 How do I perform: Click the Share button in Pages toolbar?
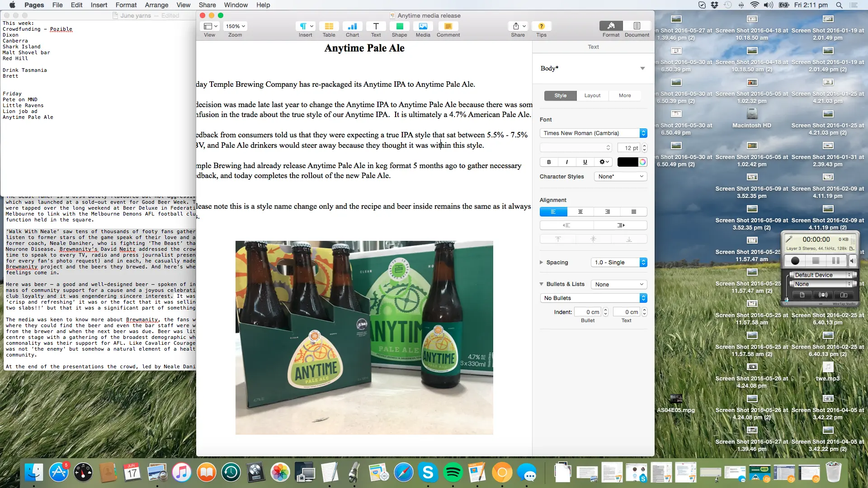[518, 28]
